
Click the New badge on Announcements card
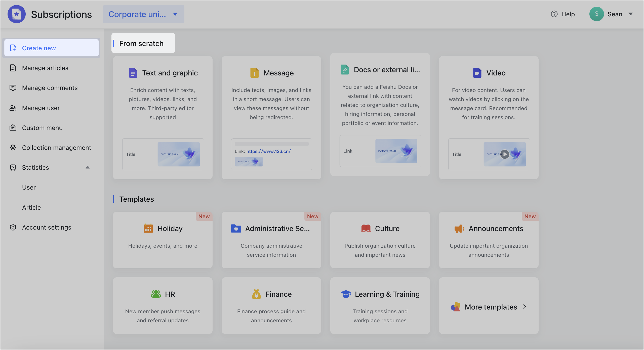click(x=530, y=216)
